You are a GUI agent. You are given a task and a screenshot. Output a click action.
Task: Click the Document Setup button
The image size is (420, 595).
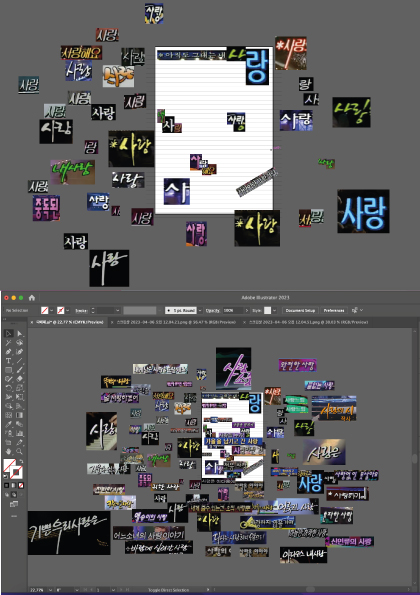pos(300,310)
